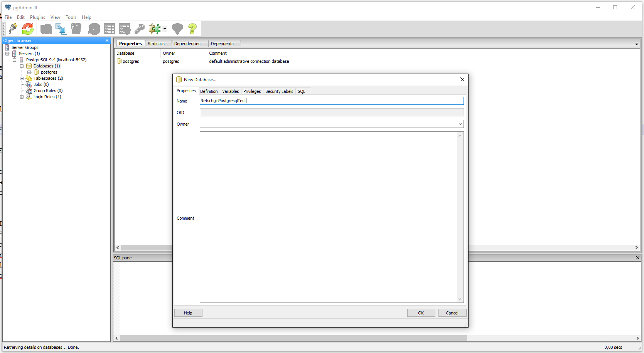The height and width of the screenshot is (353, 644).
Task: Open the View menu
Action: [55, 17]
